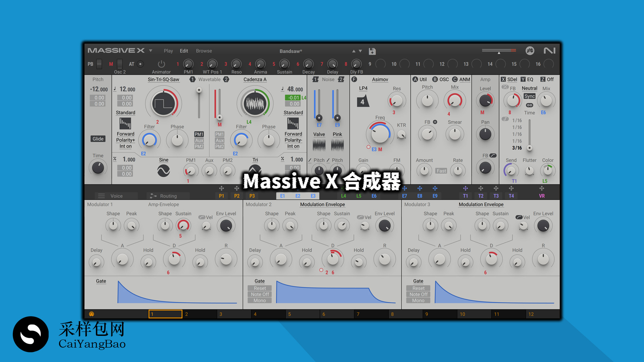
Task: Open the Routing panel icon
Action: [x=153, y=196]
